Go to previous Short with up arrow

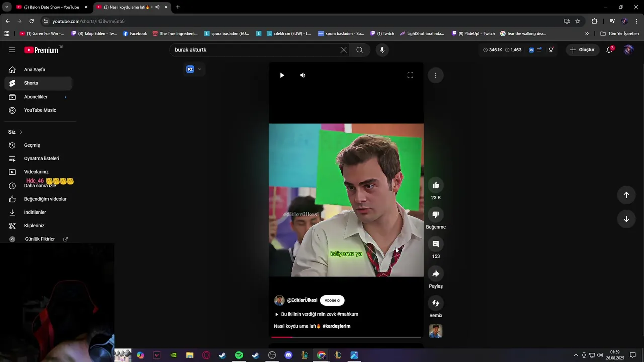click(x=626, y=195)
